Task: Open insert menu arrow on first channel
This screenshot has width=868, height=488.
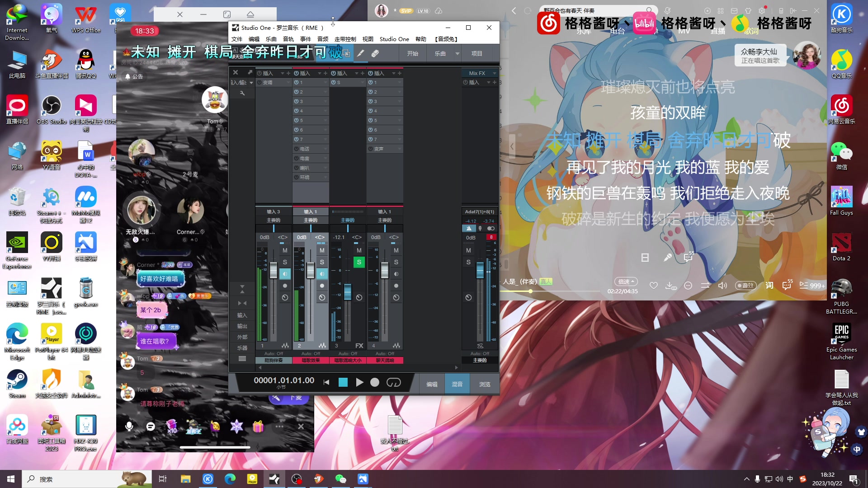Action: click(x=283, y=73)
